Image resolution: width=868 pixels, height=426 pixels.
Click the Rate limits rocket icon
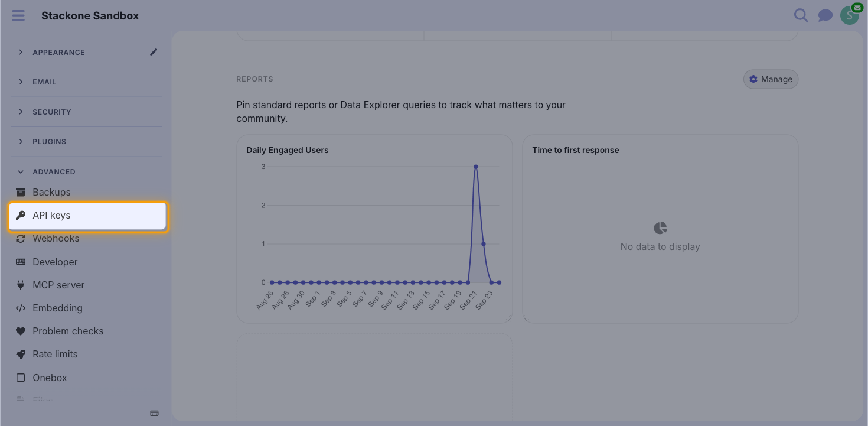21,355
